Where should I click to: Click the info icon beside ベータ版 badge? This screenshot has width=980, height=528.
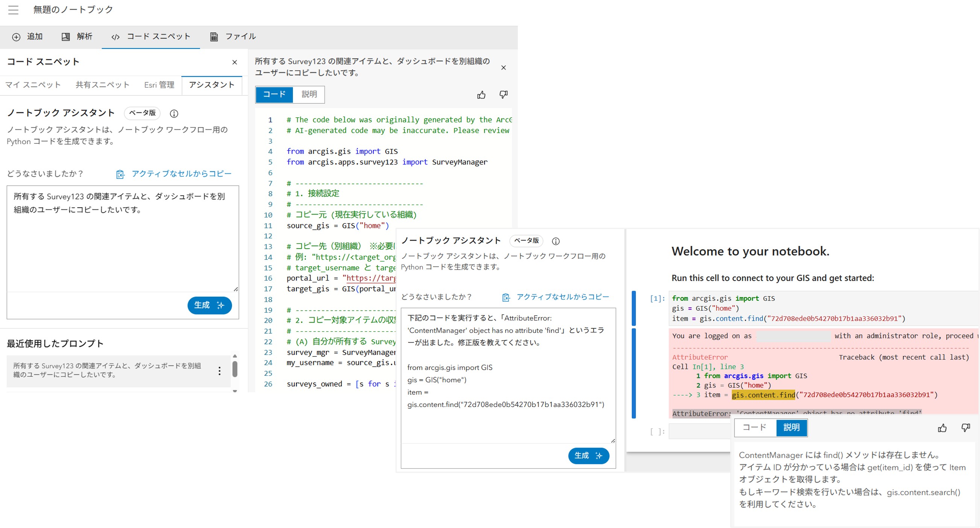[x=174, y=113]
